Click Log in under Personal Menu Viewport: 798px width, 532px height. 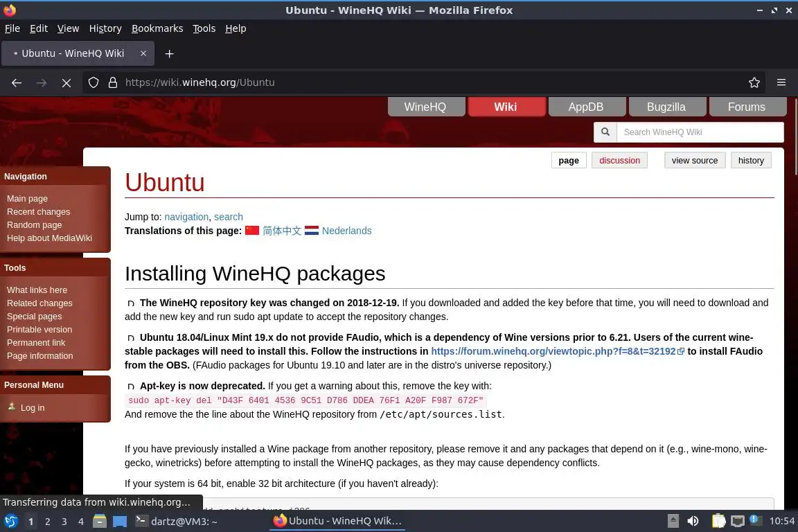[33, 408]
